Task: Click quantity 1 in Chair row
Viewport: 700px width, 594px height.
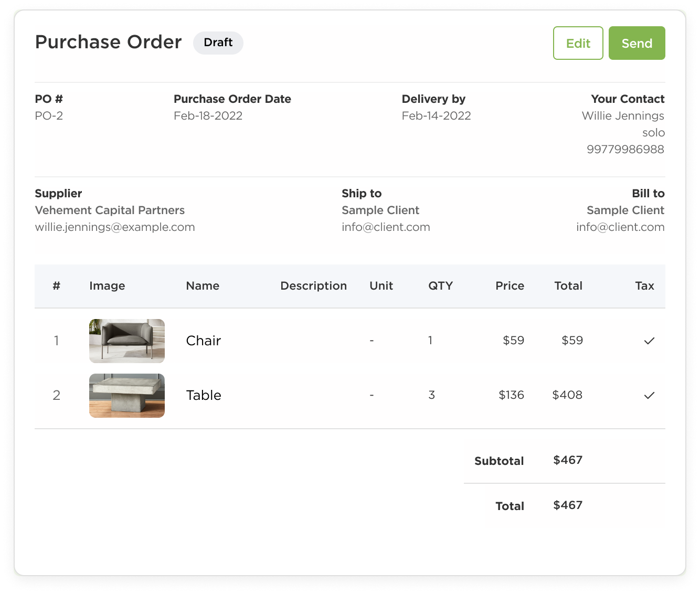Action: [430, 340]
